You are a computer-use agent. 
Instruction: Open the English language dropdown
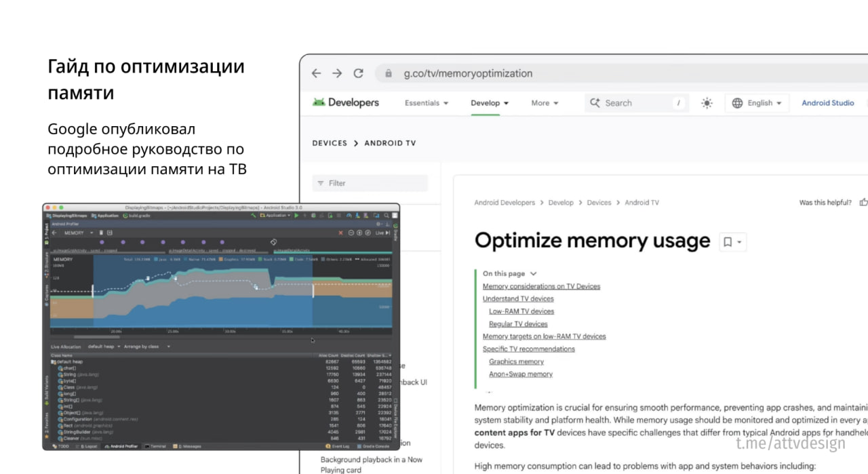[x=757, y=103]
